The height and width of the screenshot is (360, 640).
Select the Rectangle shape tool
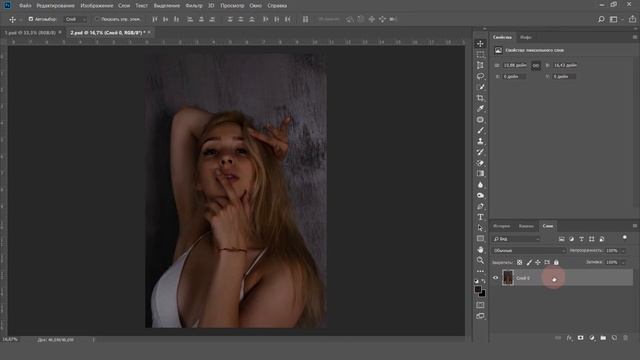[x=480, y=238]
